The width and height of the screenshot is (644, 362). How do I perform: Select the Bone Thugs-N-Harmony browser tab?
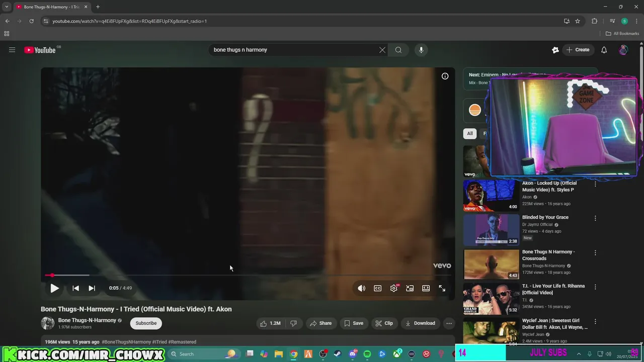coord(52,7)
